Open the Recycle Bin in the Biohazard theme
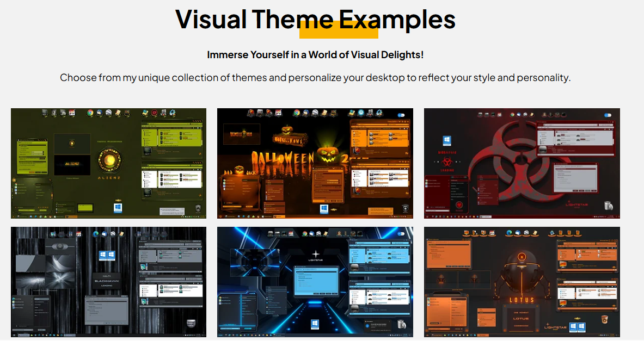 (608, 206)
